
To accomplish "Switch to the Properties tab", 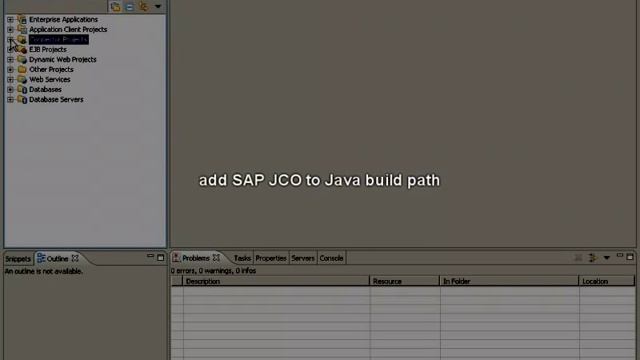I will [x=271, y=258].
